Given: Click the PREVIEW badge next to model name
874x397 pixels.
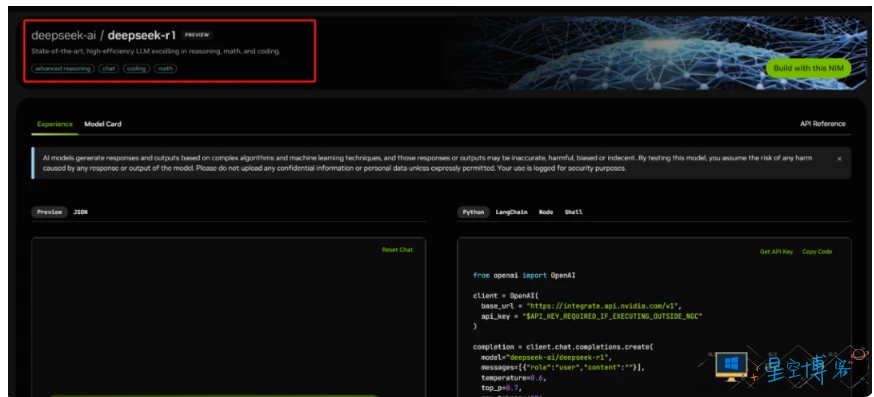Looking at the screenshot, I should 197,35.
